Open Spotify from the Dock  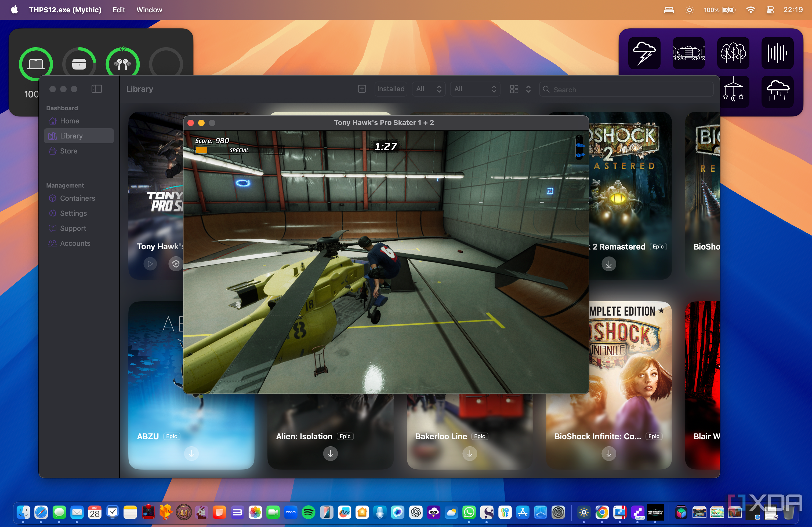click(309, 512)
